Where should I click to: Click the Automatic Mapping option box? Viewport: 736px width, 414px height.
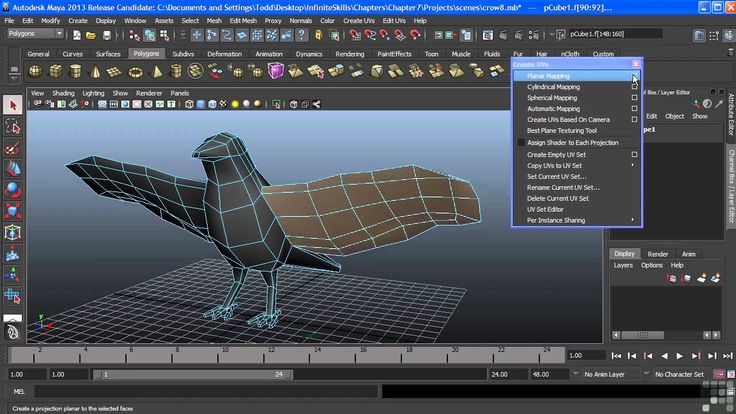click(x=634, y=109)
